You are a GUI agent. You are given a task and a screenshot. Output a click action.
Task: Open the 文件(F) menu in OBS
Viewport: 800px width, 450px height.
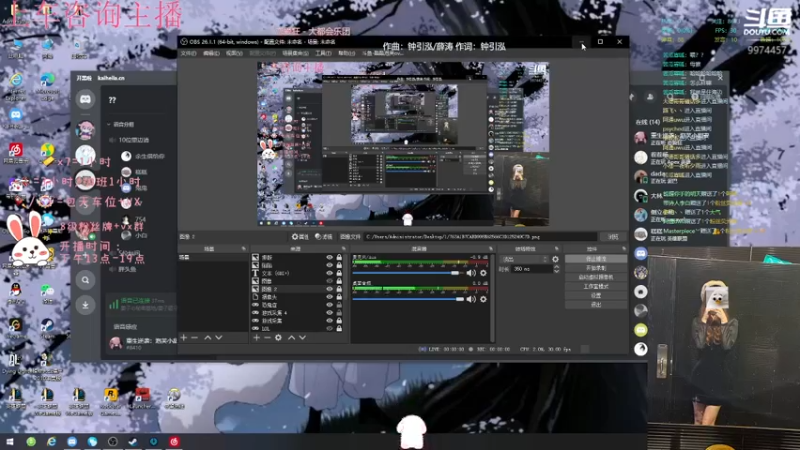pyautogui.click(x=188, y=53)
